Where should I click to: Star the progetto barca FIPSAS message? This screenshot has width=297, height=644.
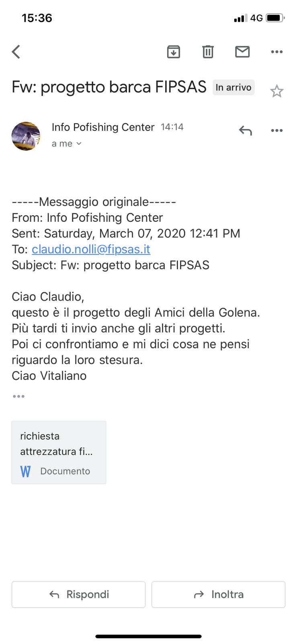tap(277, 91)
